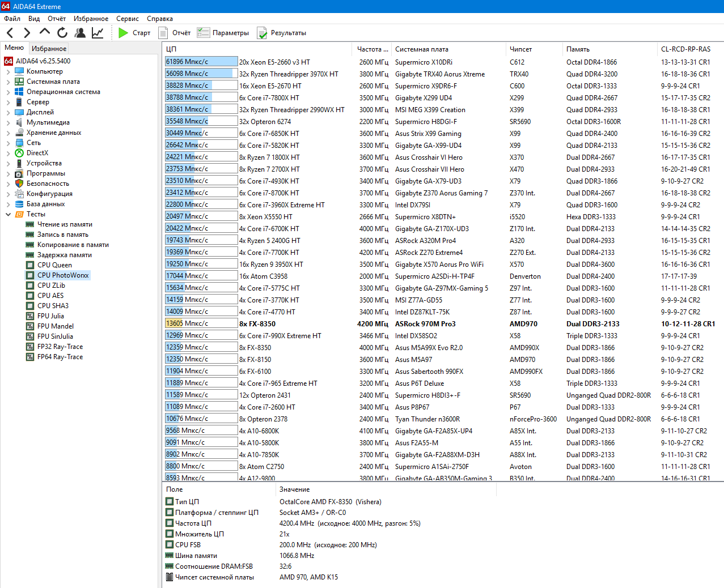Expand the Системная плата tree node

pyautogui.click(x=8, y=82)
